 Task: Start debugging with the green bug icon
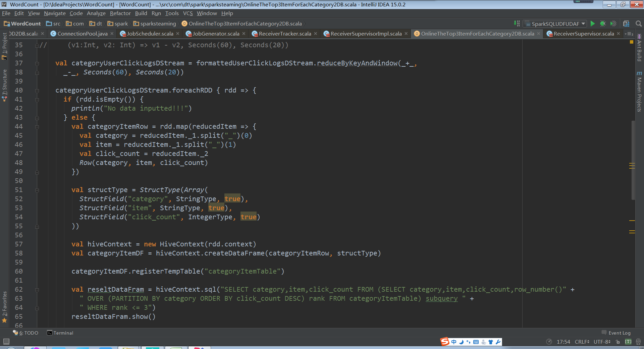pyautogui.click(x=603, y=23)
